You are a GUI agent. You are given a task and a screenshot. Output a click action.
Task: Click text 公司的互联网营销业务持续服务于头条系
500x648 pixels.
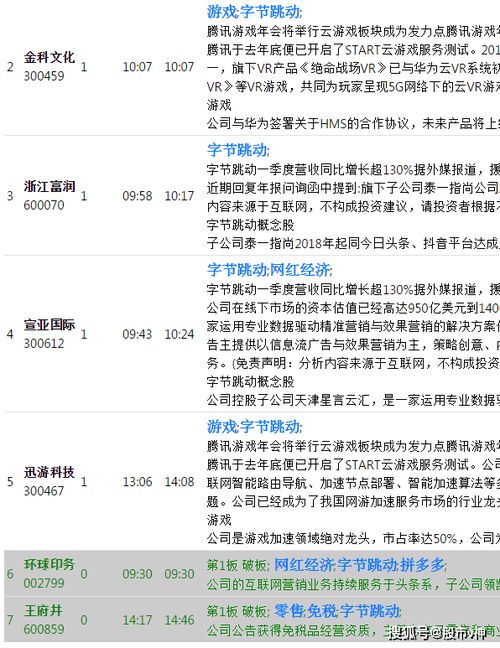(320, 584)
